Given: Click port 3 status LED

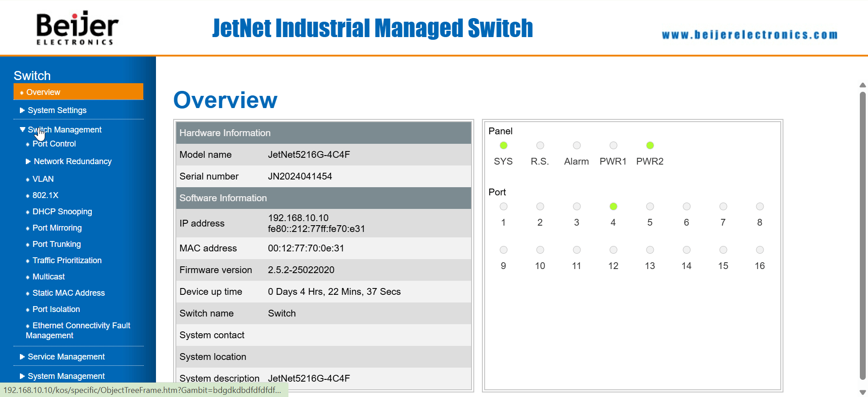Looking at the screenshot, I should pos(576,206).
